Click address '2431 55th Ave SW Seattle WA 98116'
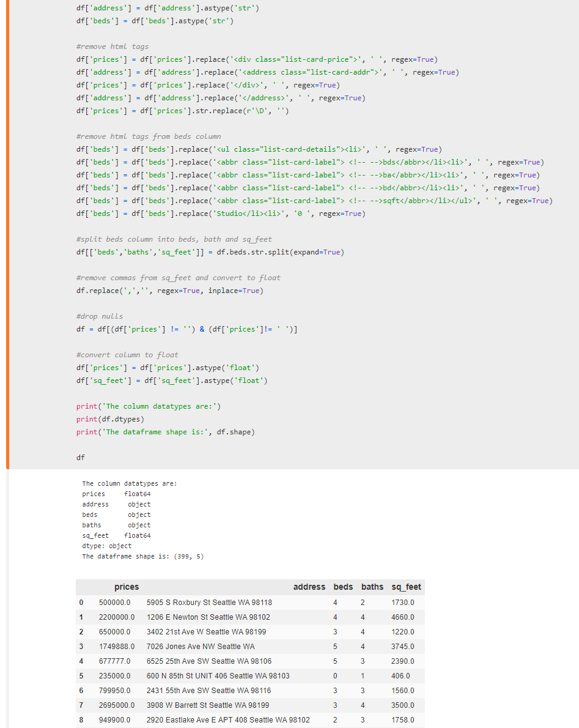Viewport: 579px width, 728px height. tap(208, 691)
